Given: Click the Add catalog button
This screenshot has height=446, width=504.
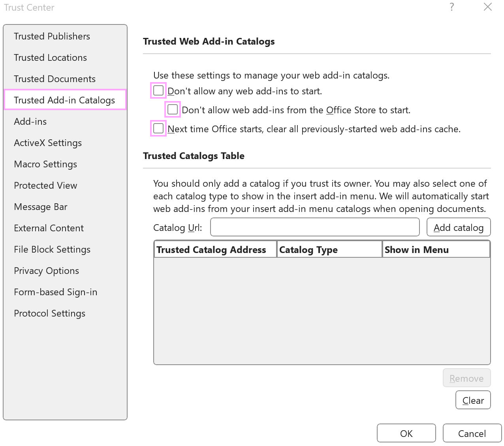Looking at the screenshot, I should point(459,227).
